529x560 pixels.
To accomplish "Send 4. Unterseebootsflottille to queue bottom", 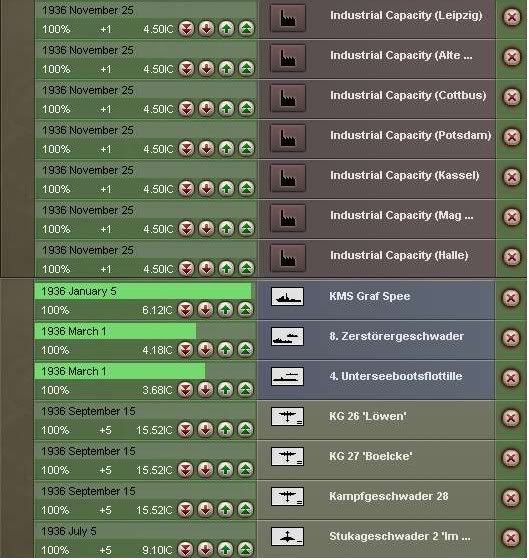I will [x=185, y=390].
